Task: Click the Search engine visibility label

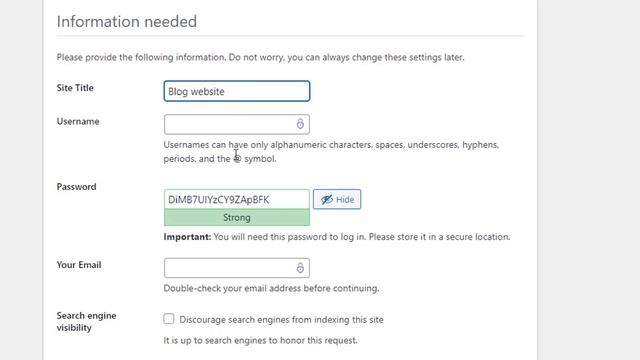Action: (87, 322)
